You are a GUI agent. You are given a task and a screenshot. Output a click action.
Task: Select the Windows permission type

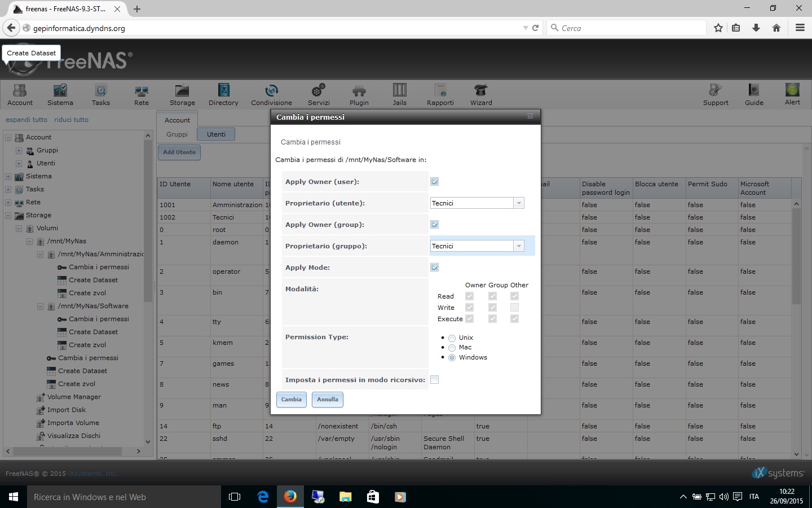(x=452, y=357)
